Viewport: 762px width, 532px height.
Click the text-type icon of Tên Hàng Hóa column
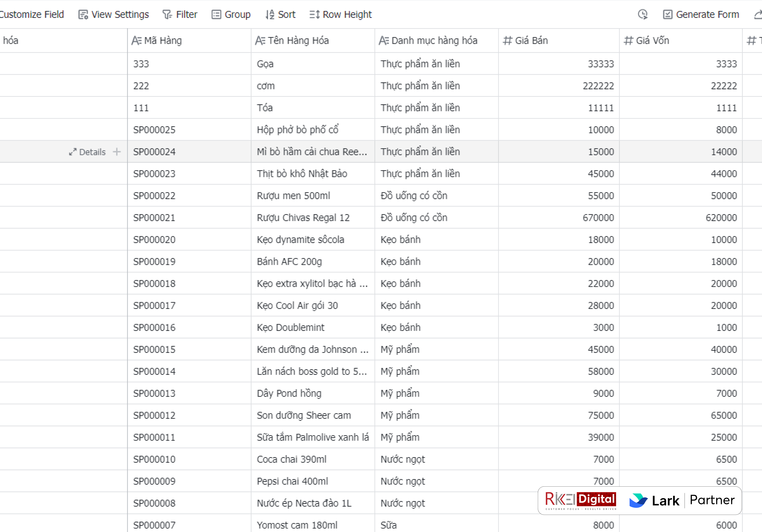(x=260, y=40)
